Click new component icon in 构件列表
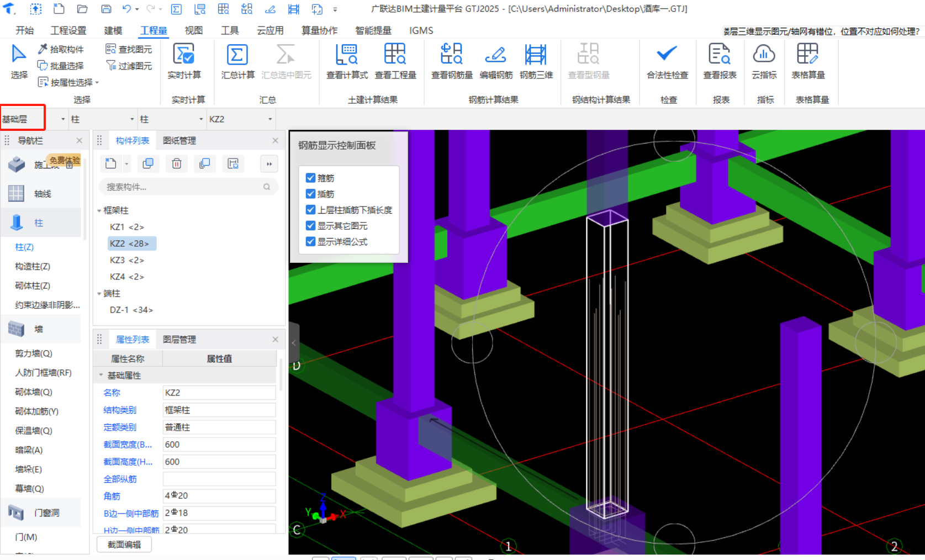Image resolution: width=925 pixels, height=560 pixels. tap(111, 163)
